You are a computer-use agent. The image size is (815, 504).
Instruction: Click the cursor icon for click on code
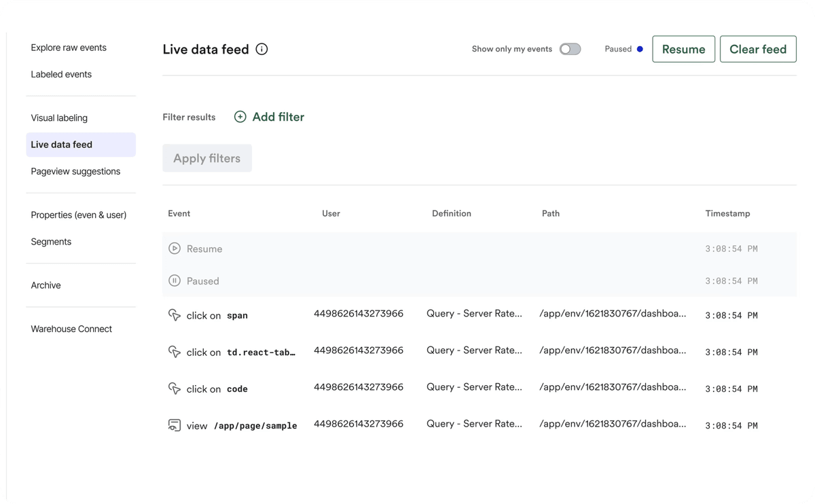(175, 389)
